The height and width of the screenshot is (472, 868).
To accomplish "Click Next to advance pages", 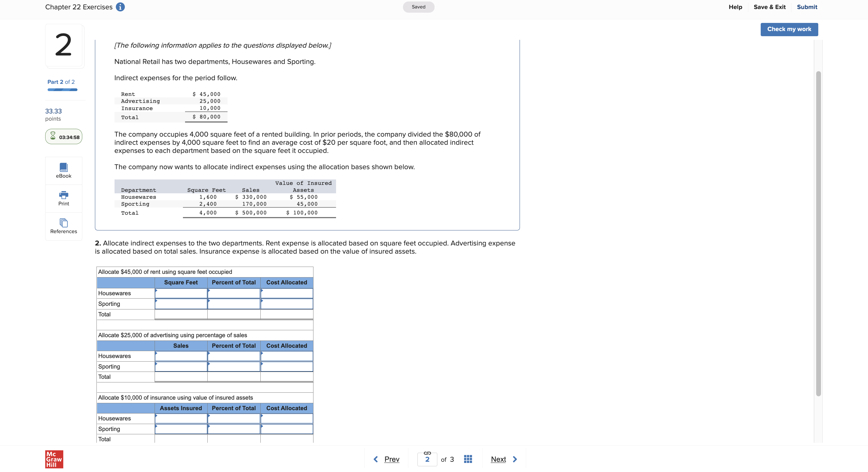I will pyautogui.click(x=499, y=459).
